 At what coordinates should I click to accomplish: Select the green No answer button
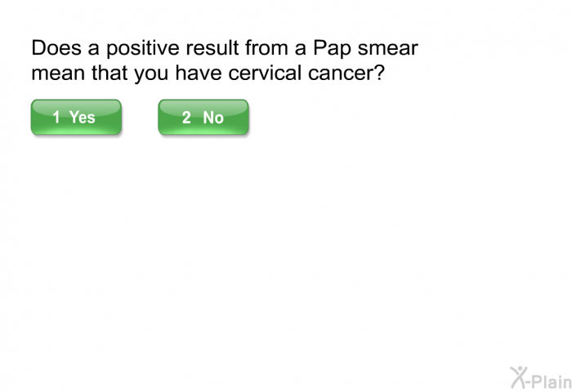[203, 118]
